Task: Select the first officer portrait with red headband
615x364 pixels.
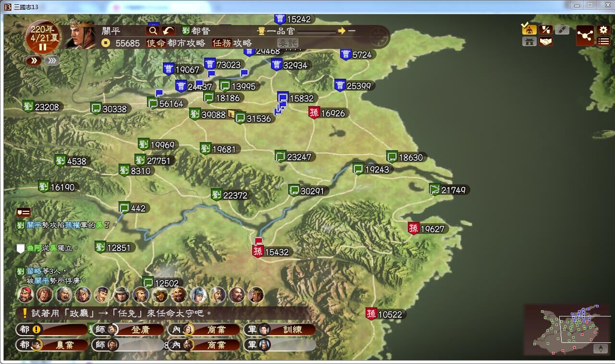Action: point(25,294)
